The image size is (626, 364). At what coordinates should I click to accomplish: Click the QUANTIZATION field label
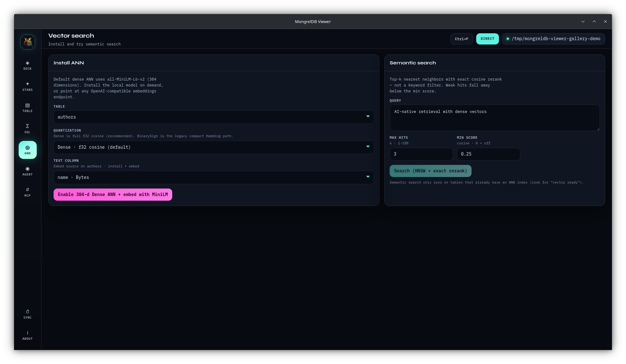pos(67,130)
